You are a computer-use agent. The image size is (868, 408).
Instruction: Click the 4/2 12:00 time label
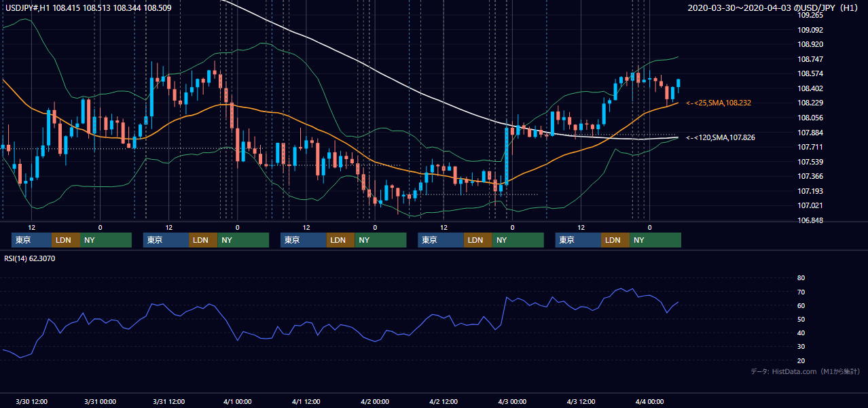444,401
